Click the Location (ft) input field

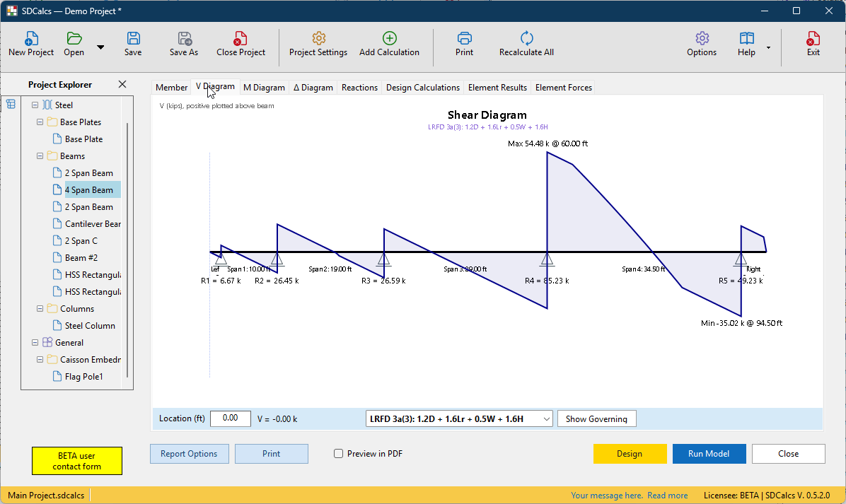tap(231, 418)
